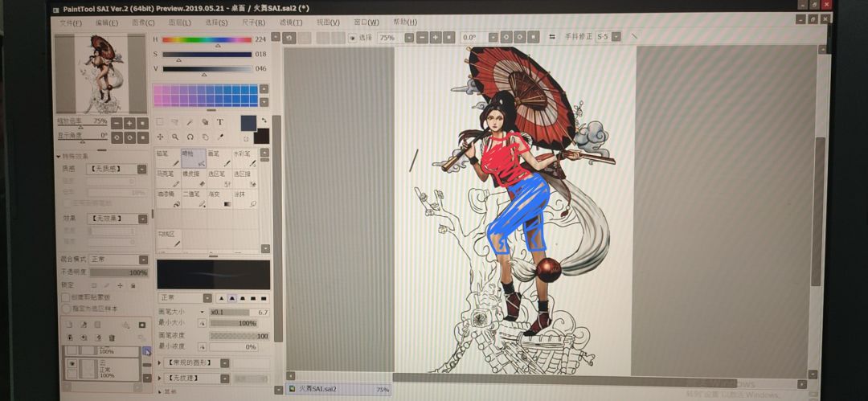The height and width of the screenshot is (401, 868).
Task: Switch to the 火舞SAI.sai2 document tab
Action: click(x=338, y=390)
